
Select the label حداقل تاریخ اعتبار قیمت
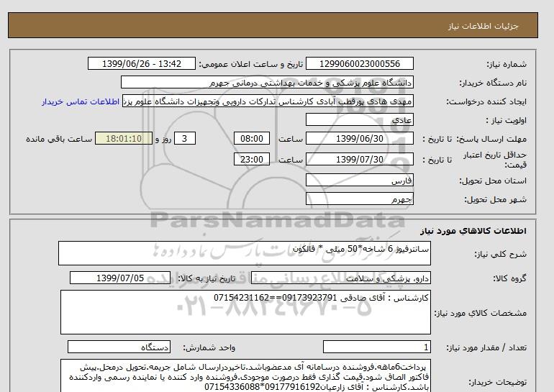tap(495, 160)
